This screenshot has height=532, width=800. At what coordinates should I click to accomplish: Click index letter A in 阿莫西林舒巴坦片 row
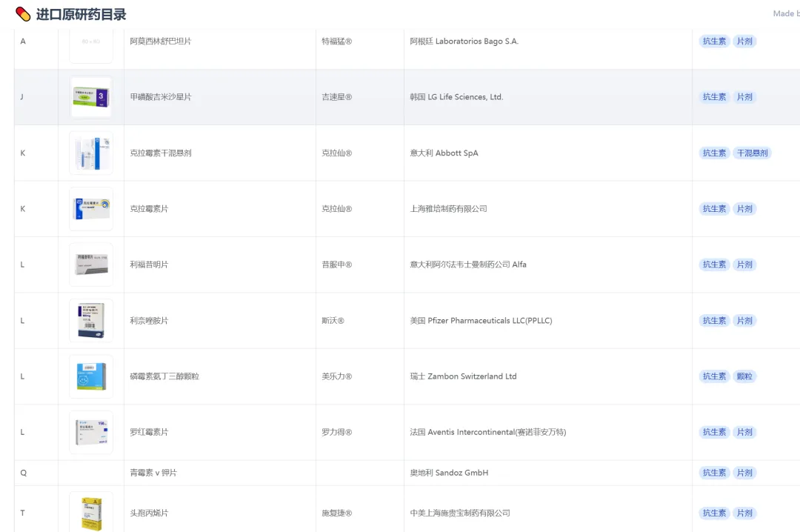(23, 41)
